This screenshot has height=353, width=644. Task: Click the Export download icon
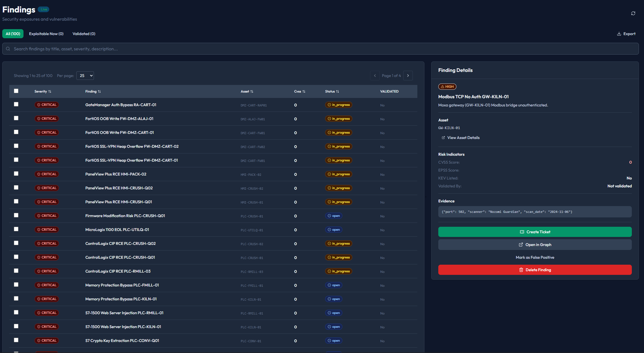point(619,34)
